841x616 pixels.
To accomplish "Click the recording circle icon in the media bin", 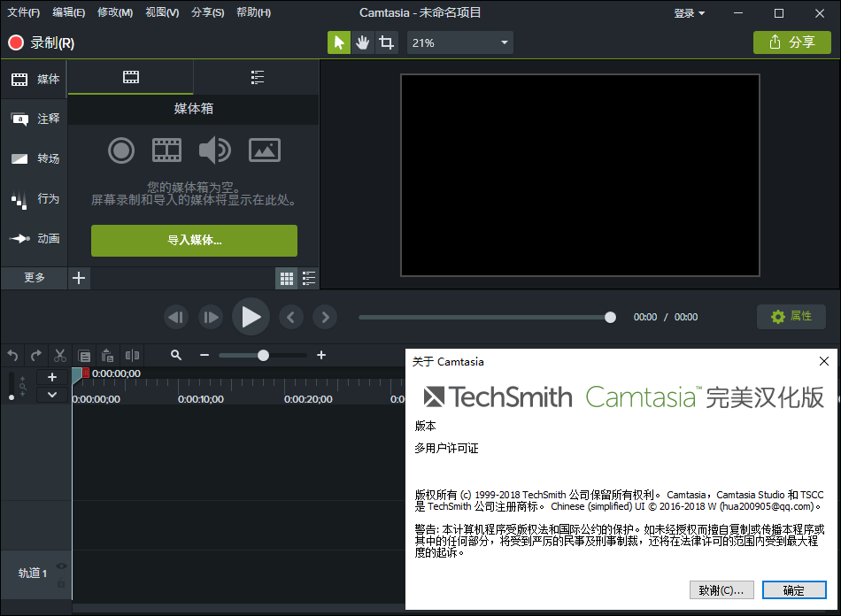I will pos(121,150).
